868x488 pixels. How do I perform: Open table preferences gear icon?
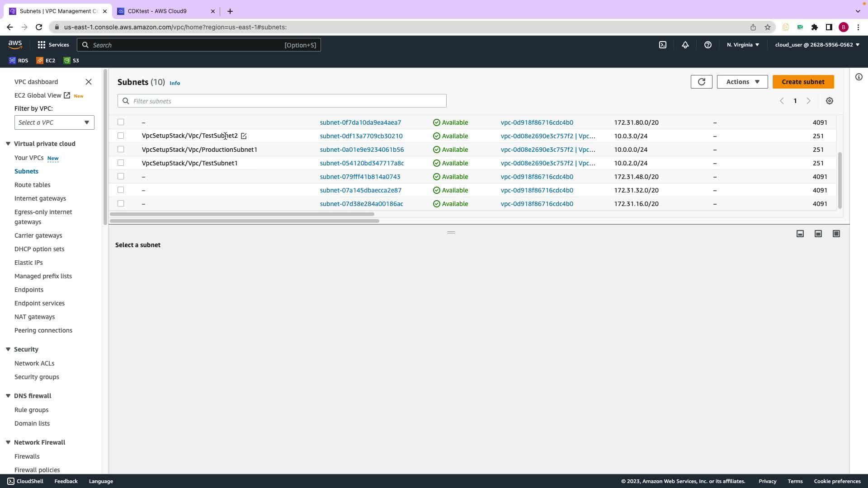pos(829,101)
